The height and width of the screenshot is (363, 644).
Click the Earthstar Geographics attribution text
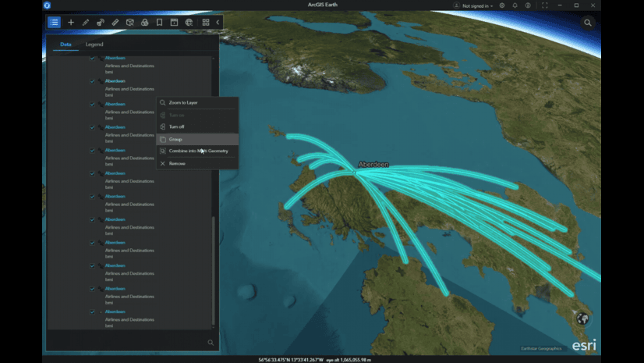click(x=541, y=349)
